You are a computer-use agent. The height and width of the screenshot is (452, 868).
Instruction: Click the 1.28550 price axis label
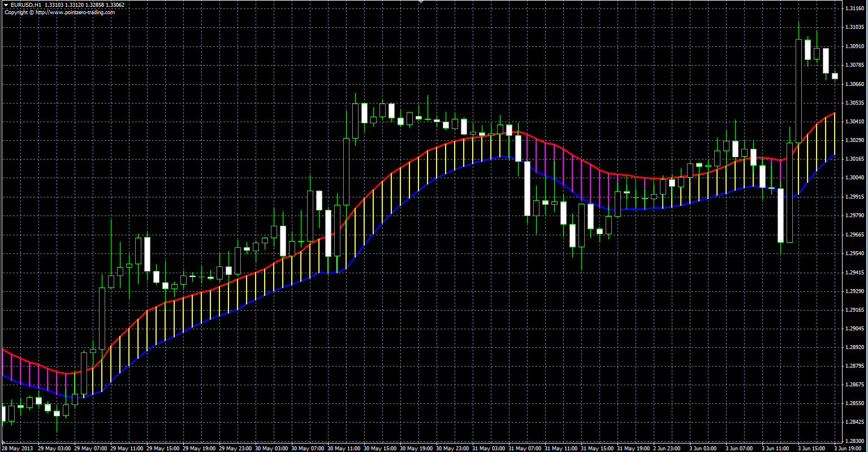click(x=854, y=403)
